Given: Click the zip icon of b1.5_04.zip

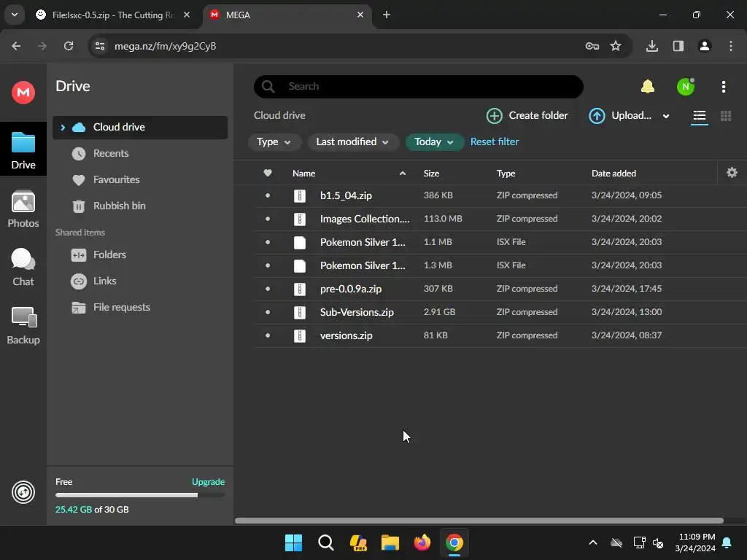Looking at the screenshot, I should click(299, 195).
